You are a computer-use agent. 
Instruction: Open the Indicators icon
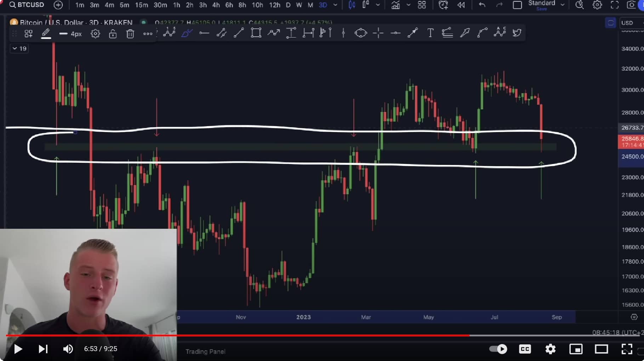pyautogui.click(x=395, y=5)
